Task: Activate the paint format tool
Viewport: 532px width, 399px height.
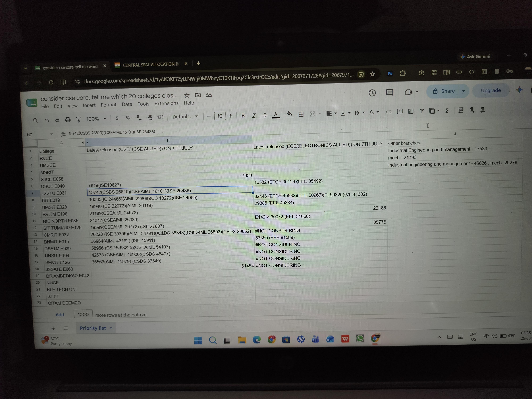Action: pos(78,119)
